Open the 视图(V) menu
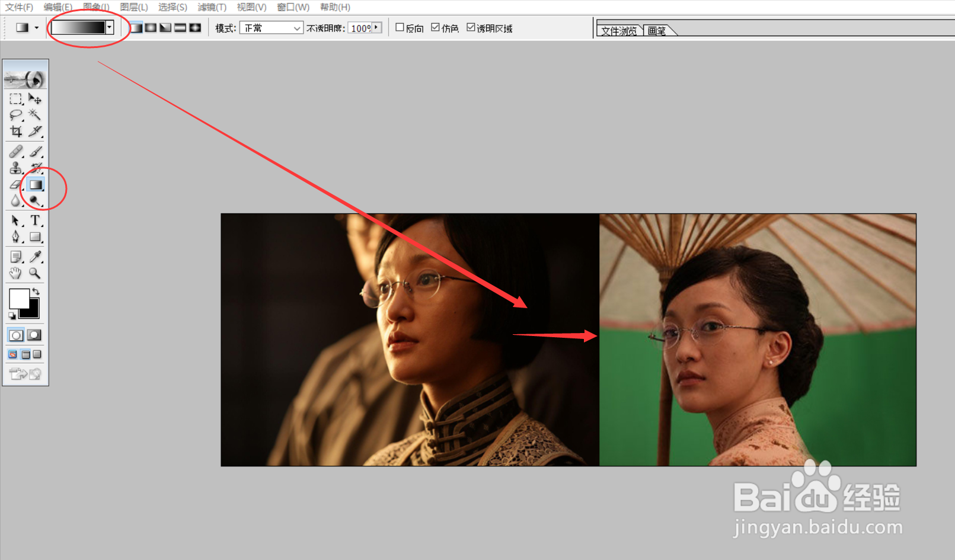This screenshot has width=955, height=560. coord(251,7)
